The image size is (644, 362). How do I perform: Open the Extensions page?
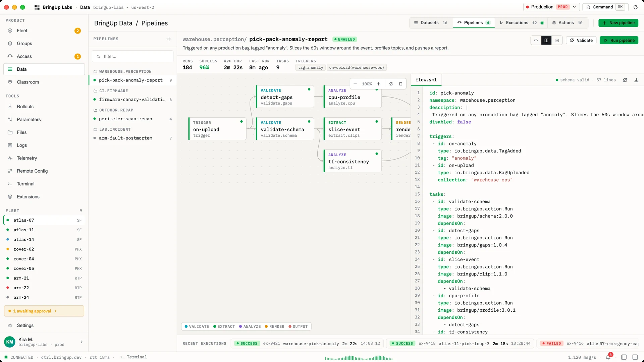pyautogui.click(x=44, y=197)
